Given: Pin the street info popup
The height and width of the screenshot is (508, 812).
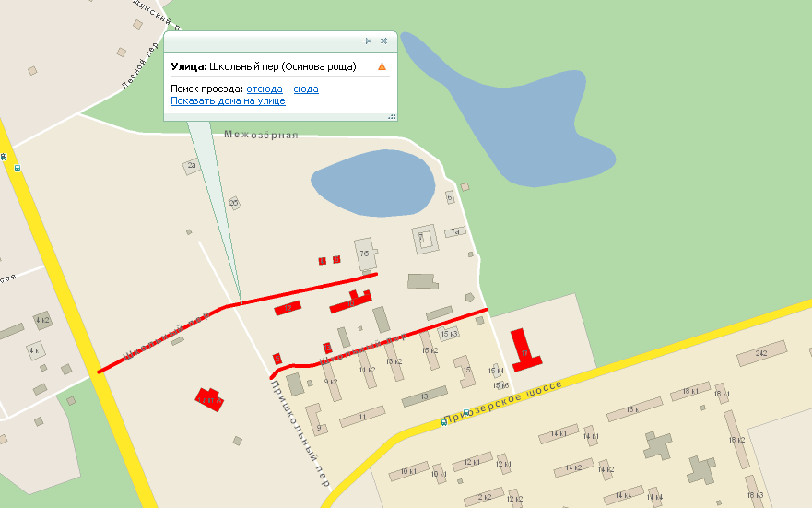Looking at the screenshot, I should (x=366, y=41).
